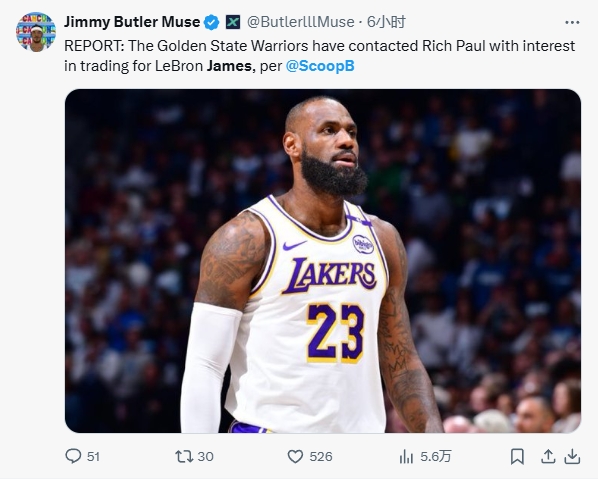Open the 6小时 timestamp link

386,22
